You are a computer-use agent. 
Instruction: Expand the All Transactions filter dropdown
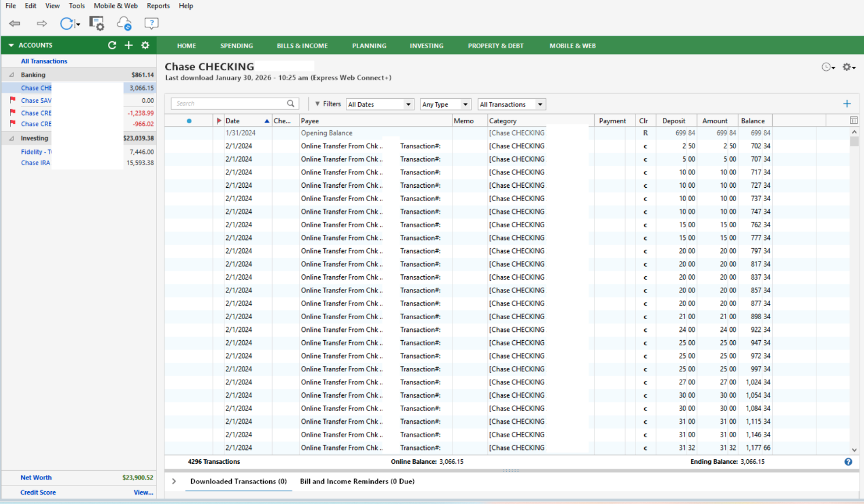click(511, 105)
